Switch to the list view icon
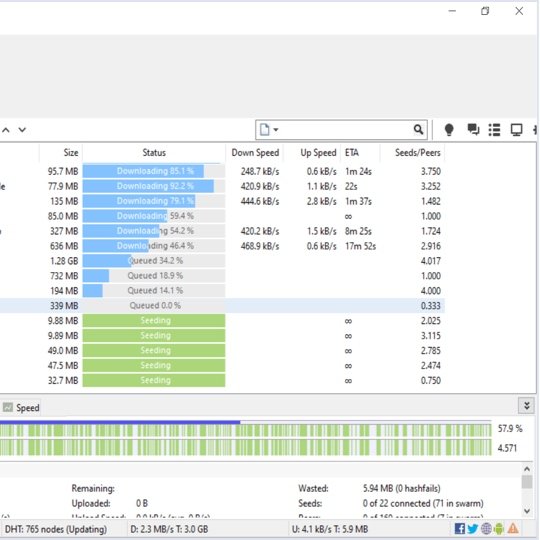540x540 pixels. [x=494, y=130]
